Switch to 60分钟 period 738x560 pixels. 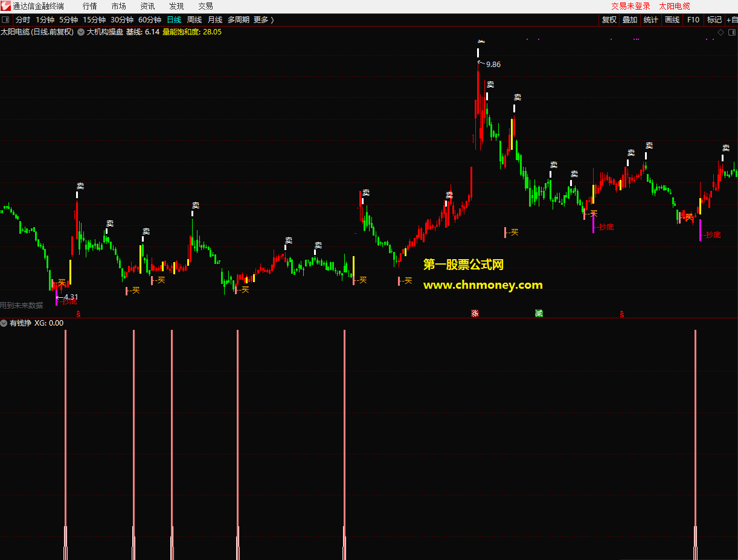click(x=150, y=20)
